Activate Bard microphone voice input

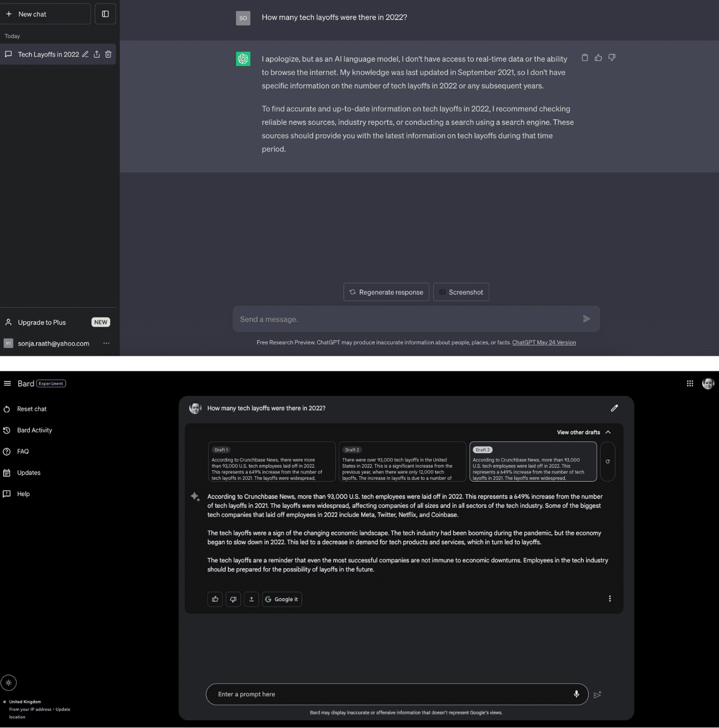576,694
